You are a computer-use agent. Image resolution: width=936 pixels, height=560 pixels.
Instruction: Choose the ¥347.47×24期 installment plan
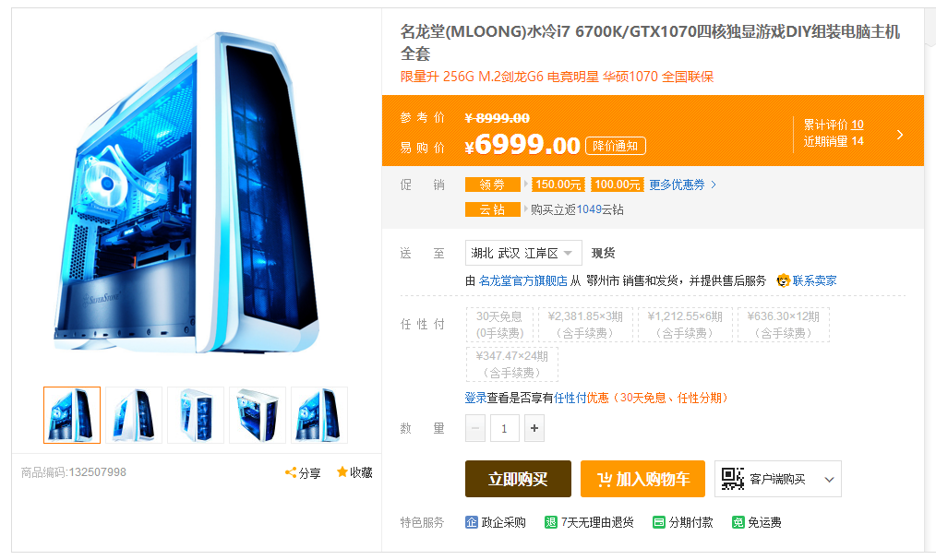point(511,364)
